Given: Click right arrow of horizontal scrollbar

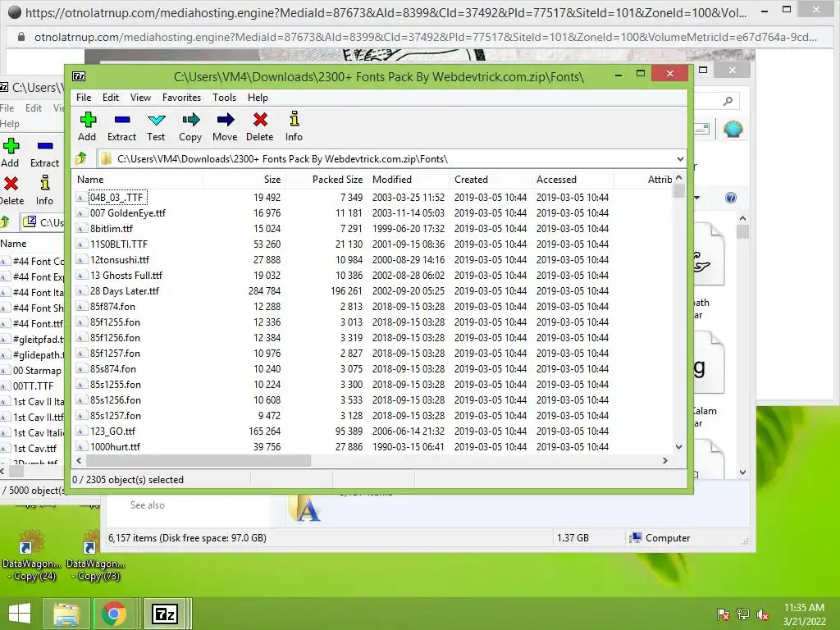Looking at the screenshot, I should point(665,461).
